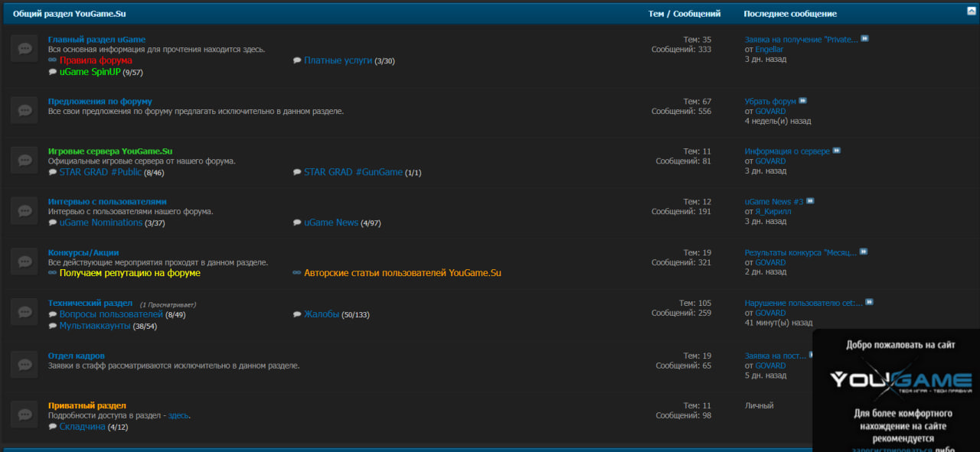Click forum status icon for Отдел кадров
The width and height of the screenshot is (980, 452).
click(x=24, y=365)
